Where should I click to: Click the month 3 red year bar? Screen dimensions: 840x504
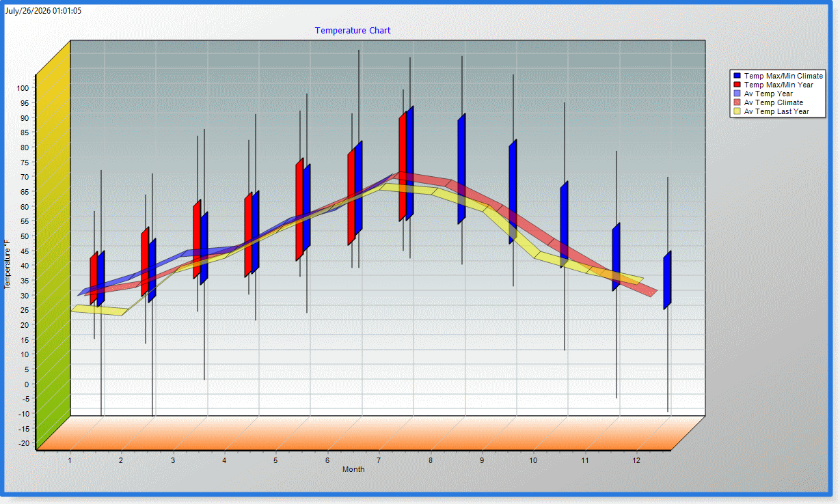[x=197, y=239]
